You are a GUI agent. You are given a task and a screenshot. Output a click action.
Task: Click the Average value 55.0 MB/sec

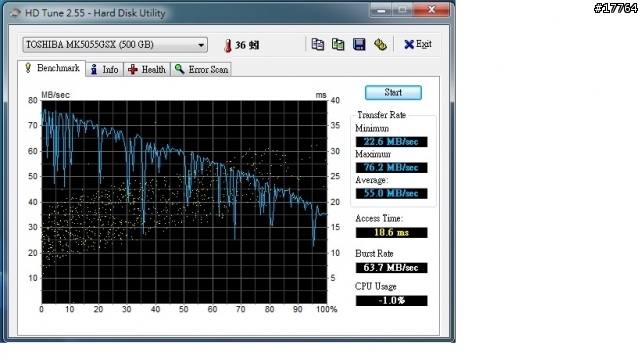point(391,193)
